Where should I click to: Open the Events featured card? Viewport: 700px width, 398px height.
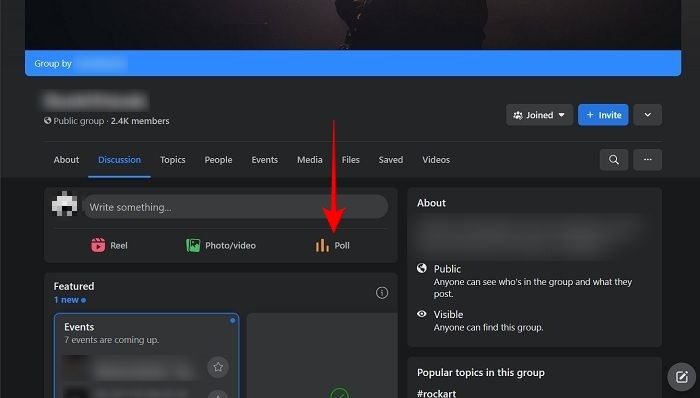[146, 355]
